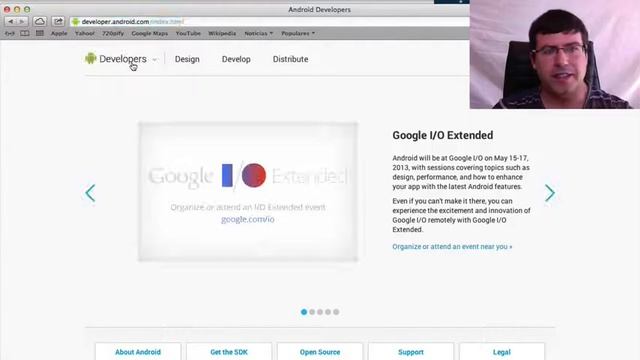The image size is (640, 360).
Task: Go back with Safari's back arrow
Action: 11,21
